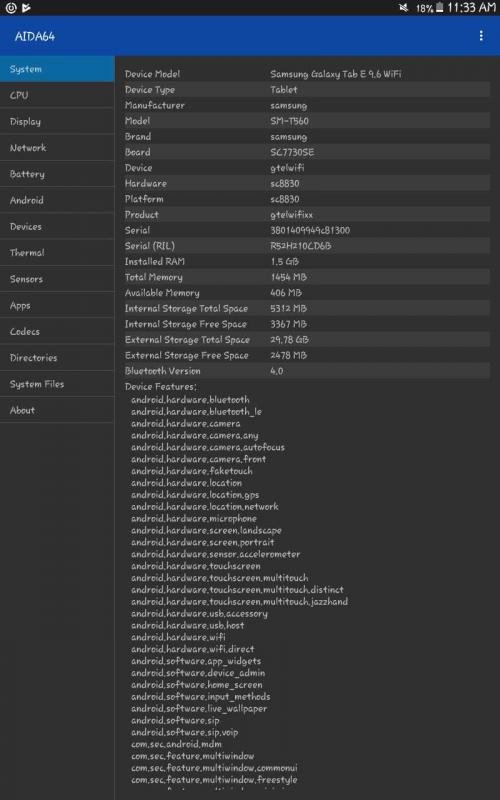Open the Sensors section

point(57,279)
